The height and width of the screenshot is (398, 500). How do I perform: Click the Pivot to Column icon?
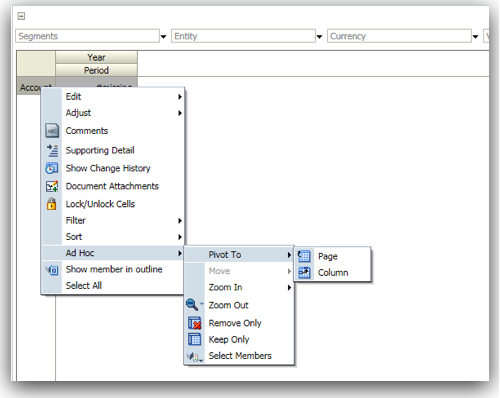click(304, 273)
